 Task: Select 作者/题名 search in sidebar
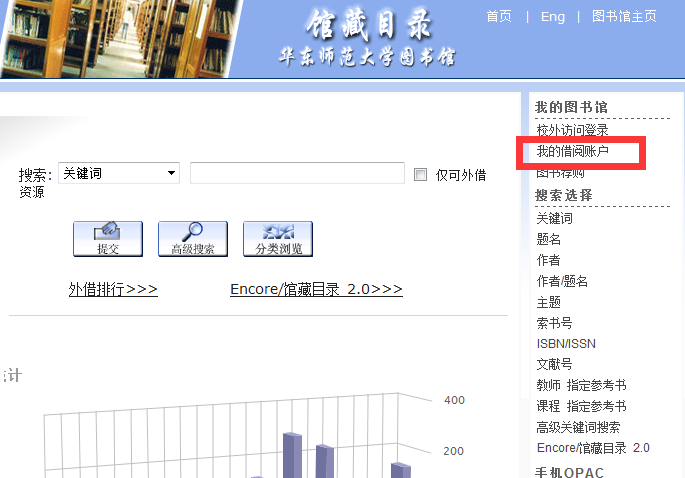click(x=562, y=281)
